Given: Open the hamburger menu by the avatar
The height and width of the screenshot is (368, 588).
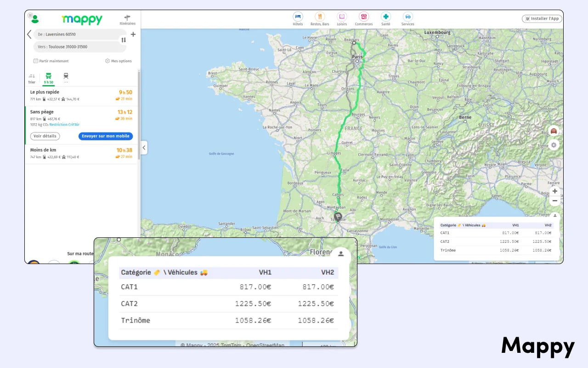Looking at the screenshot, I should tap(30, 16).
